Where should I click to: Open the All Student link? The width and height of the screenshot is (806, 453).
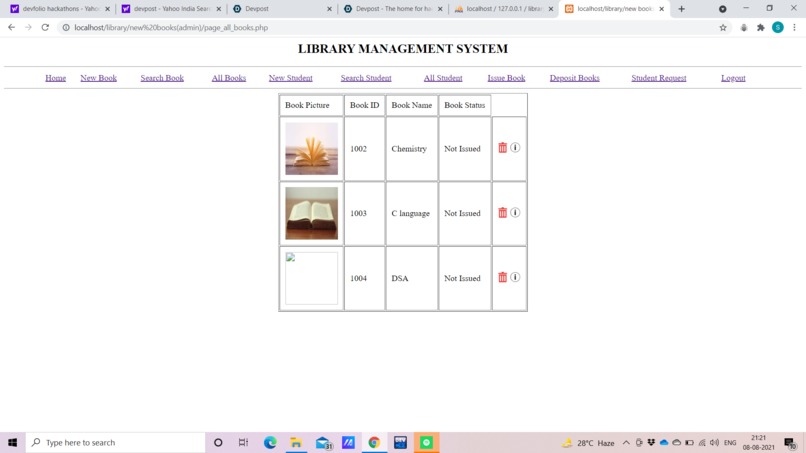point(443,78)
